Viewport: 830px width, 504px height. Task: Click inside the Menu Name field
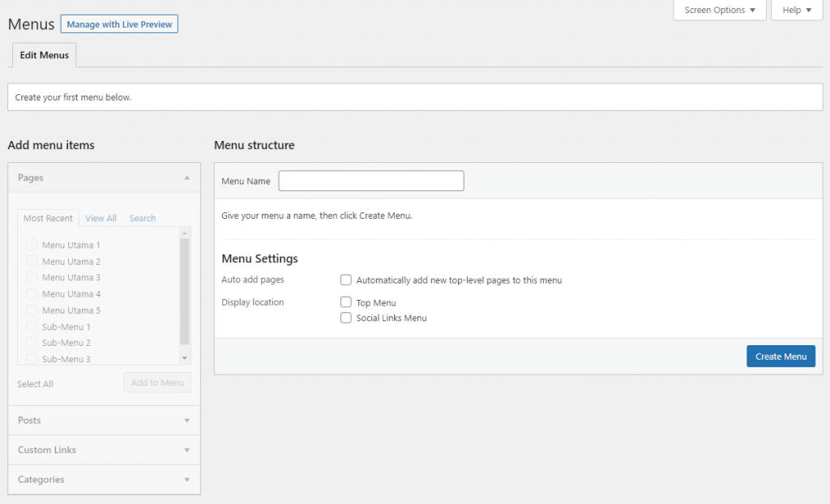370,180
